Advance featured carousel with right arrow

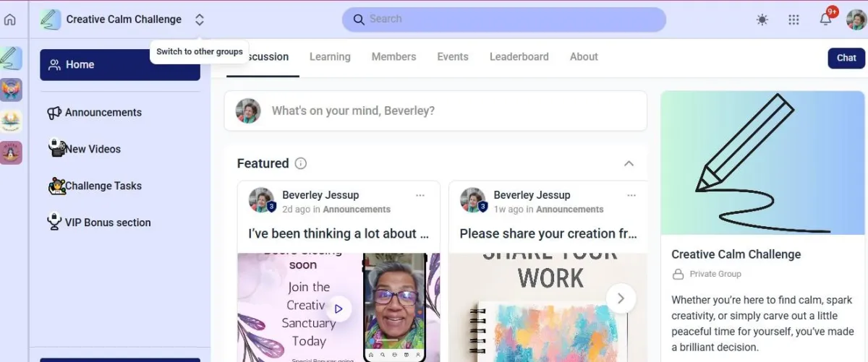pyautogui.click(x=621, y=298)
